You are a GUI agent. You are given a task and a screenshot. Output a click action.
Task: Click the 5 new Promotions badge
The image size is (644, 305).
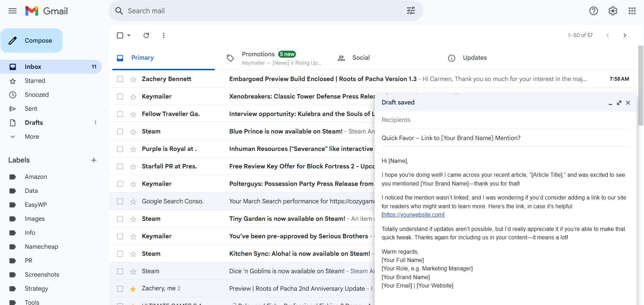pos(287,54)
